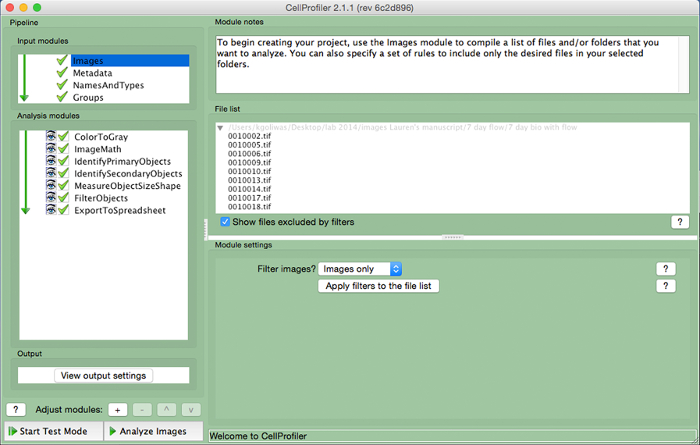Hide display window for IdentifyPrimaryObjects module
The image size is (700, 445).
click(50, 162)
